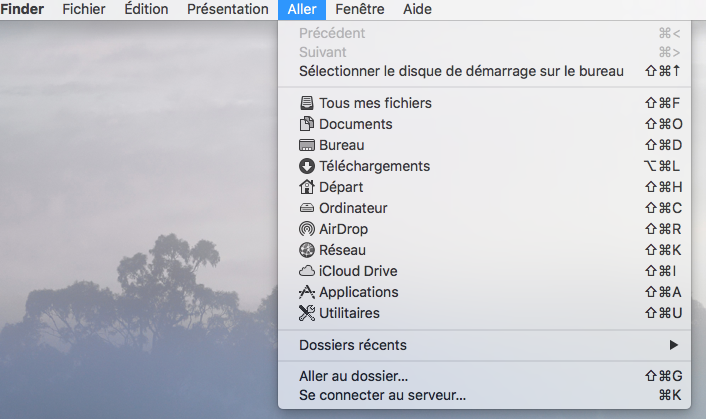Click the Départ house icon
Screen dimensions: 706x419
coord(307,187)
